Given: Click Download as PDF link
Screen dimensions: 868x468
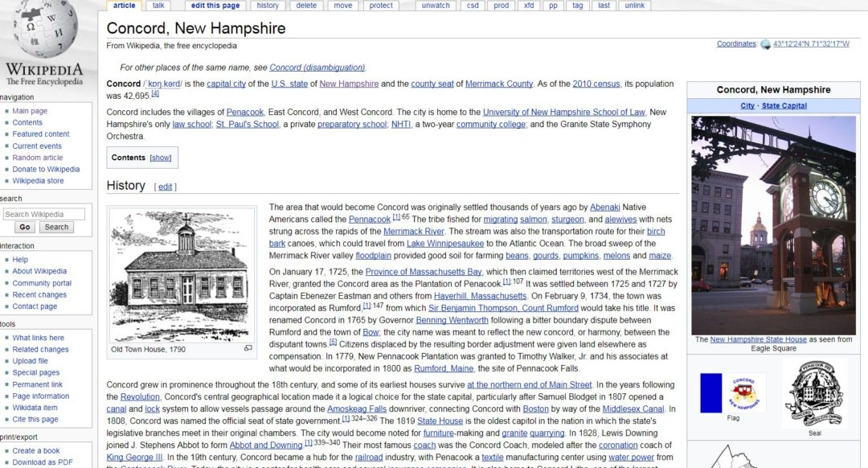Looking at the screenshot, I should [43, 462].
